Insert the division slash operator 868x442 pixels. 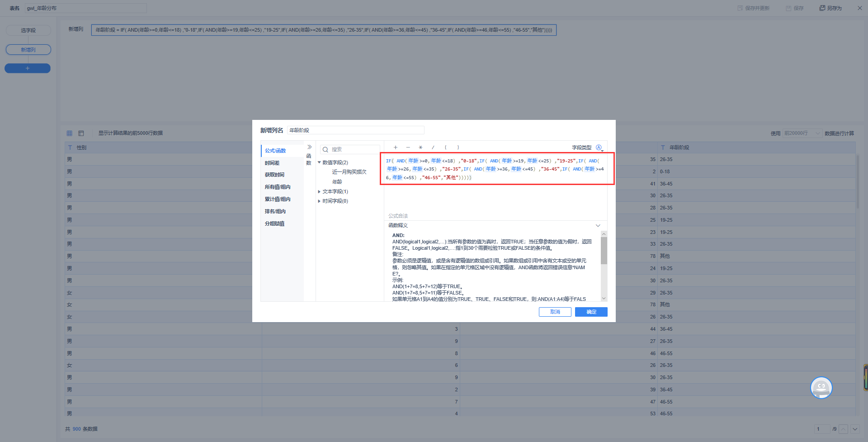point(433,147)
